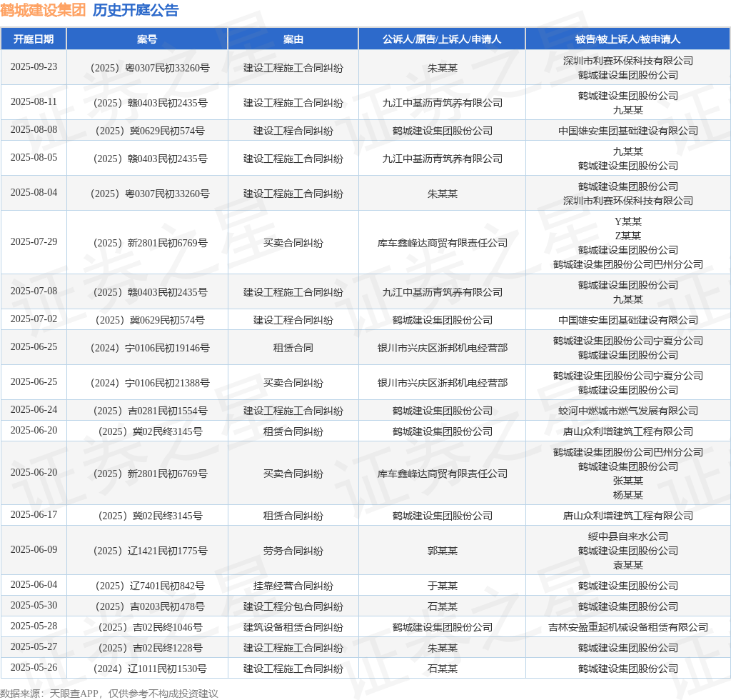The image size is (731, 700).
Task: Select case number (2025)吉02民终1046号
Action: click(x=150, y=627)
